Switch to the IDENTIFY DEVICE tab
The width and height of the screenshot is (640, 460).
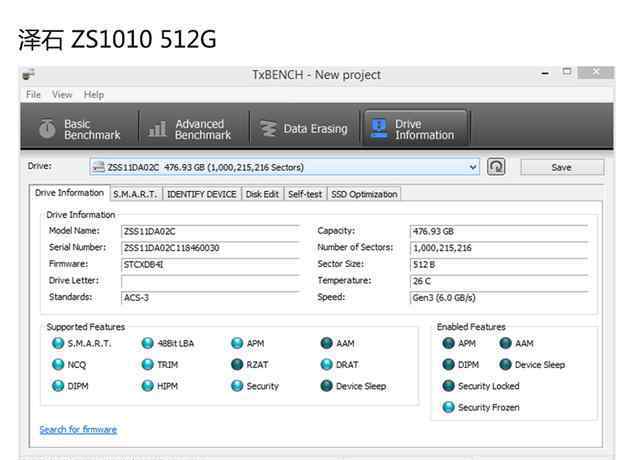(202, 194)
